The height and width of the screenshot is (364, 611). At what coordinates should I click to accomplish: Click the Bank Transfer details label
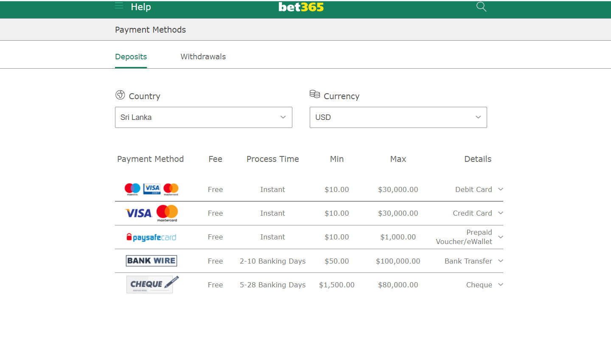468,261
